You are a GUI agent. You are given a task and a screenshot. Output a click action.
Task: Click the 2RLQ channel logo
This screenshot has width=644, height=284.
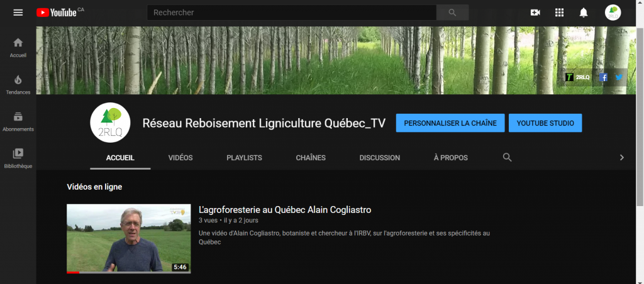tap(110, 123)
